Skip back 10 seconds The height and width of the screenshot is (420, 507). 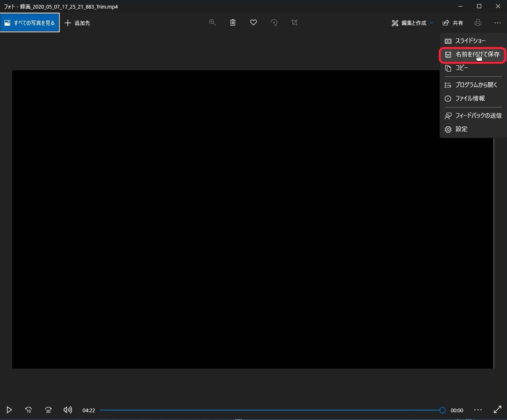29,410
